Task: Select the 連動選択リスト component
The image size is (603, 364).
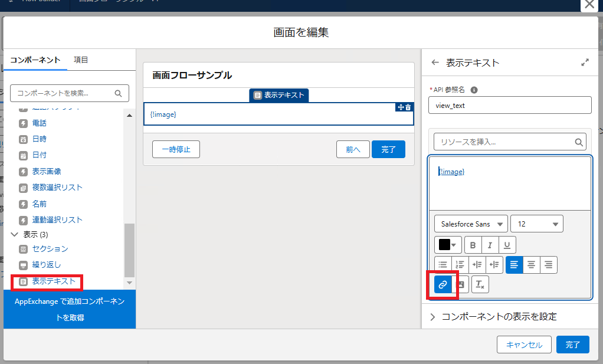Action: (57, 220)
